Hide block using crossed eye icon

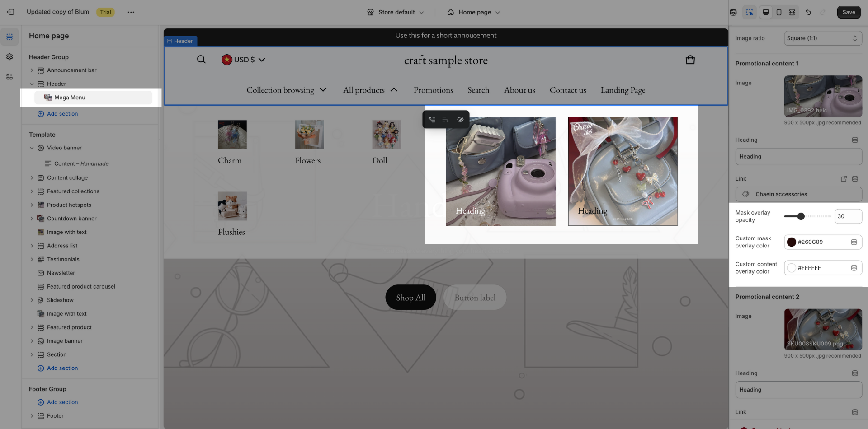(x=460, y=120)
